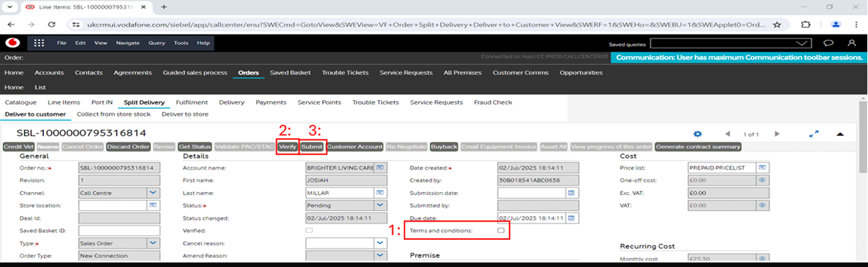868x267 pixels.
Task: Open the Amend Reason dropdown
Action: [379, 256]
